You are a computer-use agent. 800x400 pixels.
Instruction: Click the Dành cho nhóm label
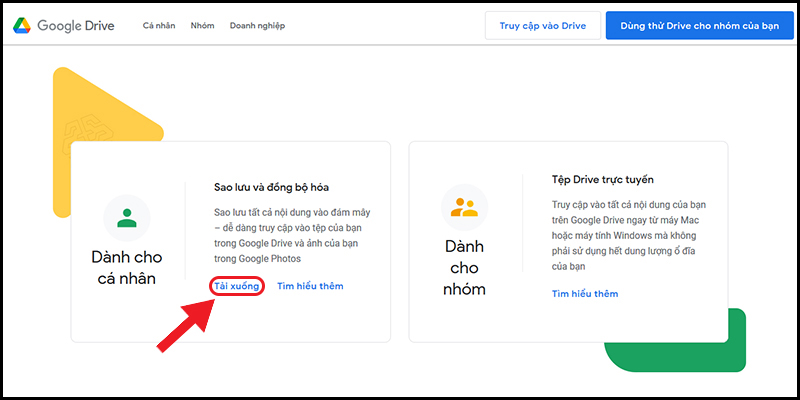tap(464, 268)
